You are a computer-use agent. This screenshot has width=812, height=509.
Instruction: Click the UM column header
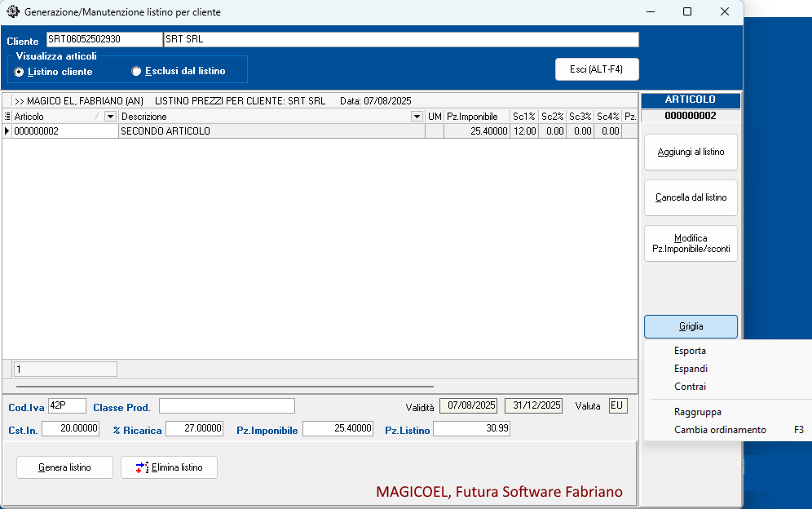[x=435, y=117]
